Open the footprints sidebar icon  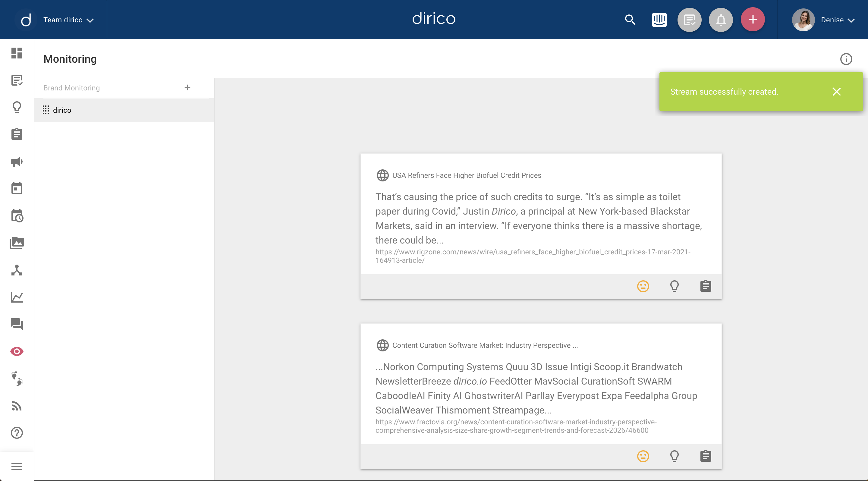pyautogui.click(x=17, y=379)
